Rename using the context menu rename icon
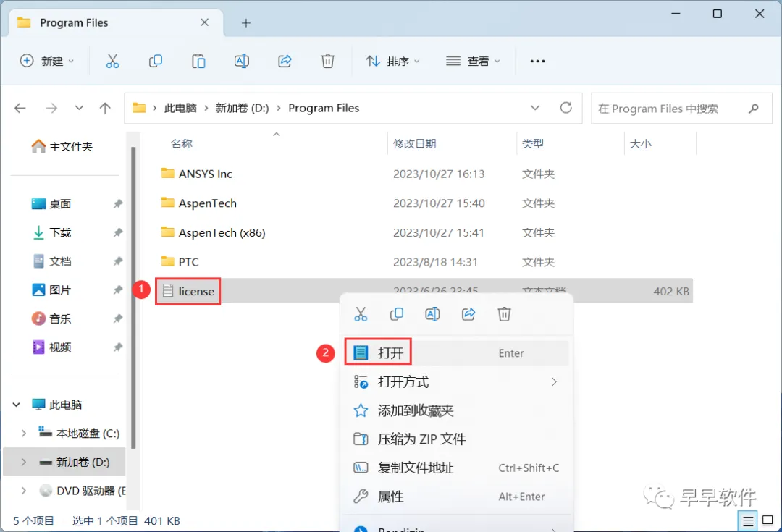The height and width of the screenshot is (532, 782). [432, 314]
